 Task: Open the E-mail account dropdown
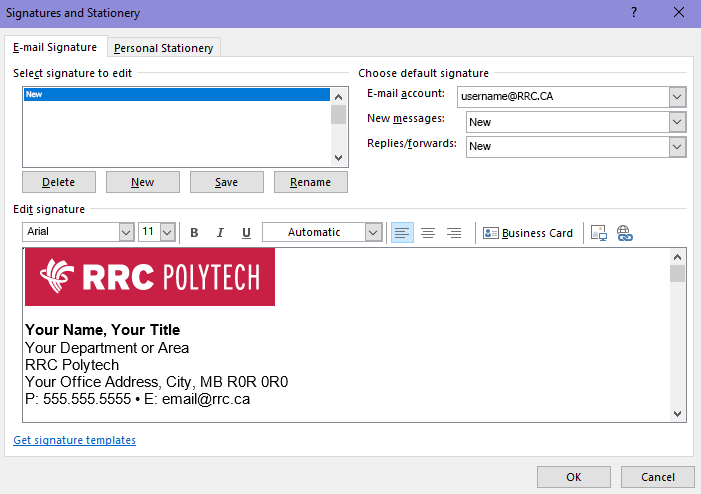pos(677,97)
